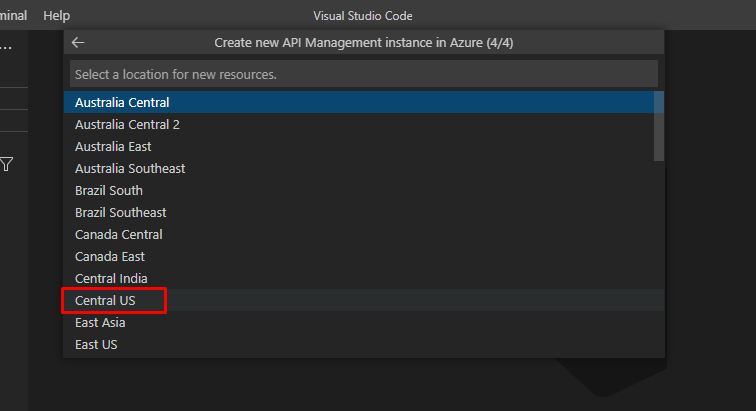Choose Australia Central 2 from list

pos(127,124)
